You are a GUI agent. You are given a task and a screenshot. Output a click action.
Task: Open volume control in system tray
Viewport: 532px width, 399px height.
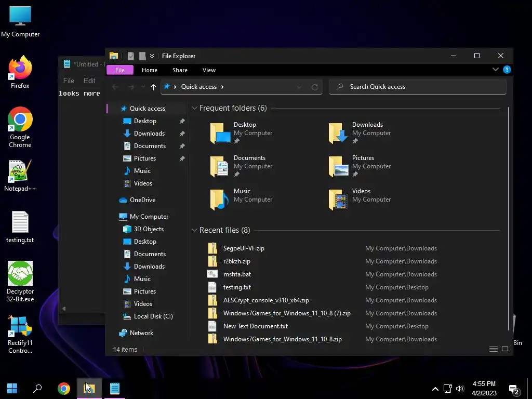(460, 389)
